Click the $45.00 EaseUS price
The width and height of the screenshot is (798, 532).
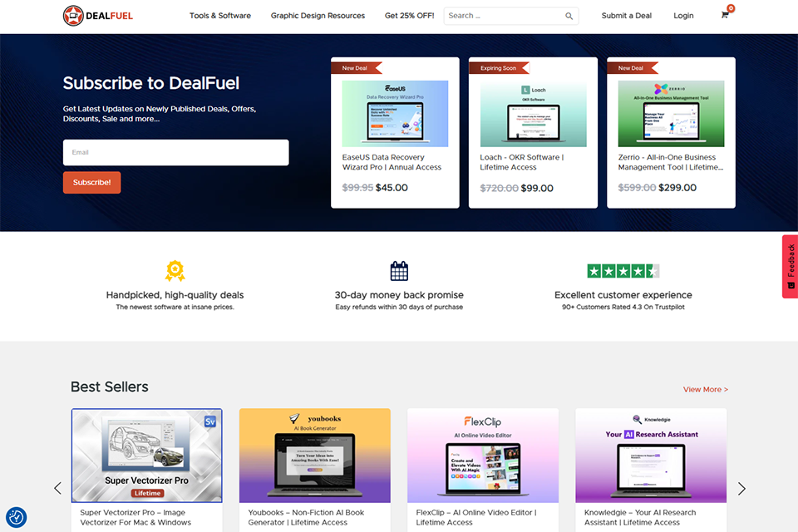392,187
